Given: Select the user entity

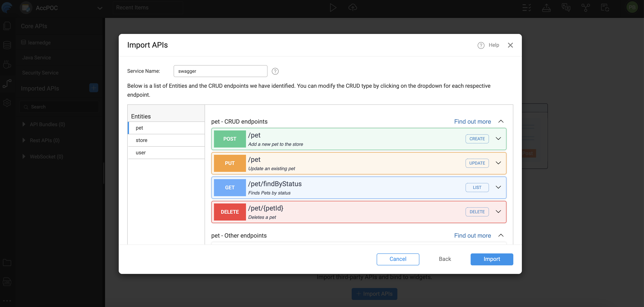Looking at the screenshot, I should (x=141, y=152).
